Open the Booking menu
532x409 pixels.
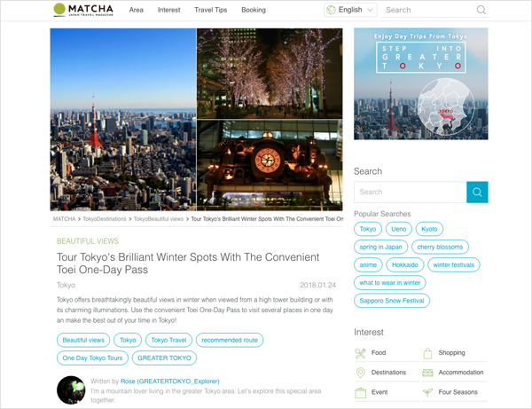[x=254, y=10]
